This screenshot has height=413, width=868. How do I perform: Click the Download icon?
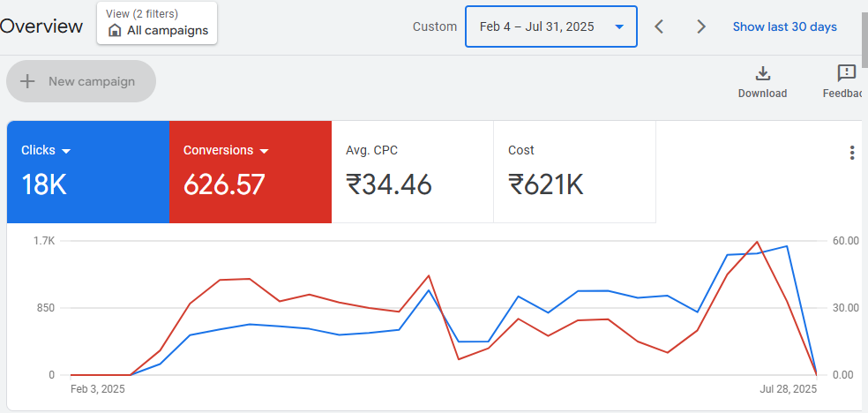[762, 73]
